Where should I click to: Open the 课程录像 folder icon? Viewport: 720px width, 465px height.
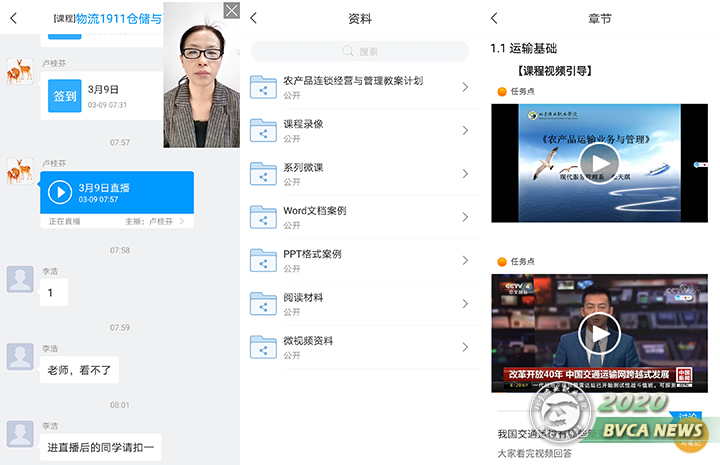pyautogui.click(x=264, y=130)
